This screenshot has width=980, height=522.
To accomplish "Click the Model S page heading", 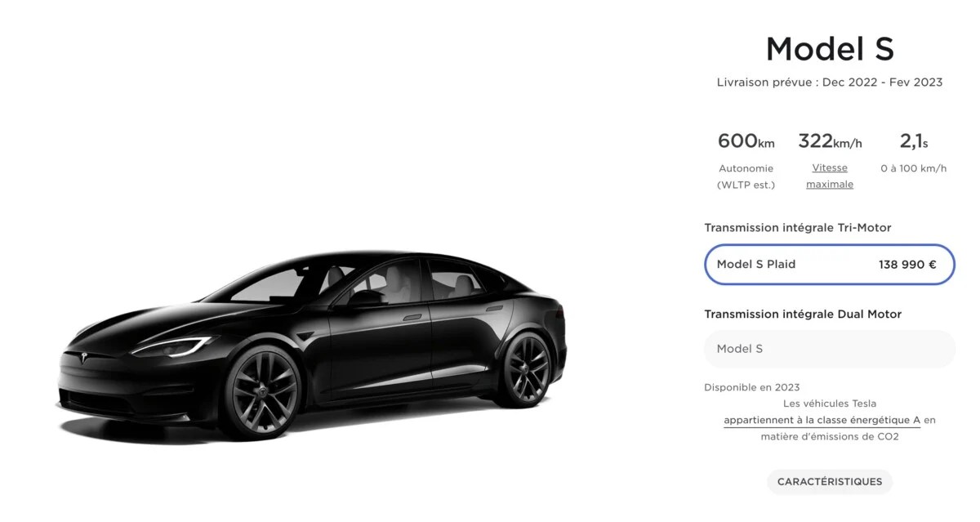I will 830,49.
